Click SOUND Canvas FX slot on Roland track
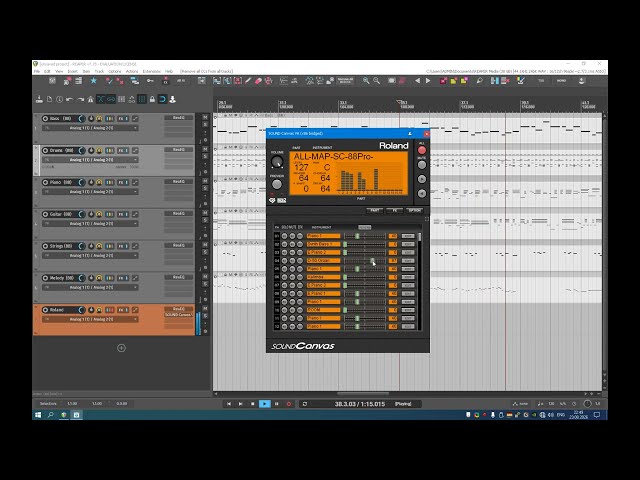 click(178, 315)
